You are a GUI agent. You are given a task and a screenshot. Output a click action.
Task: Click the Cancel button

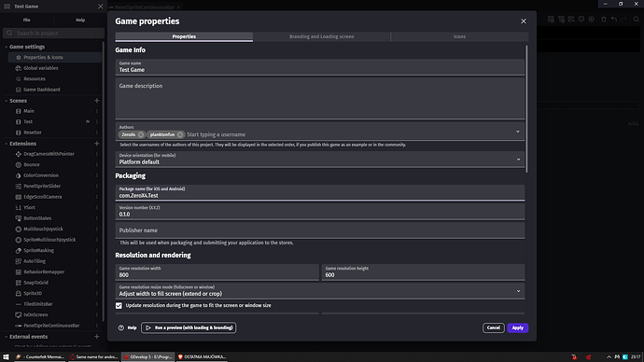coord(494,327)
